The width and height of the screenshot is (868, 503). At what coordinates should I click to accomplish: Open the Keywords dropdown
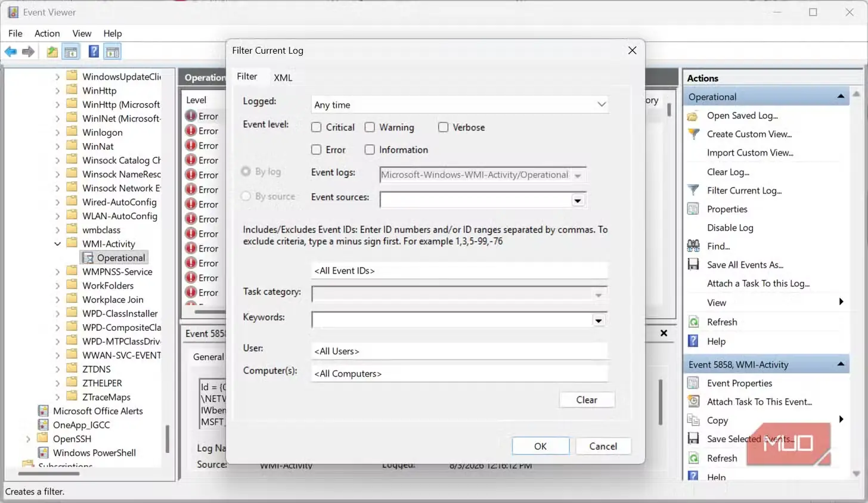[599, 320]
